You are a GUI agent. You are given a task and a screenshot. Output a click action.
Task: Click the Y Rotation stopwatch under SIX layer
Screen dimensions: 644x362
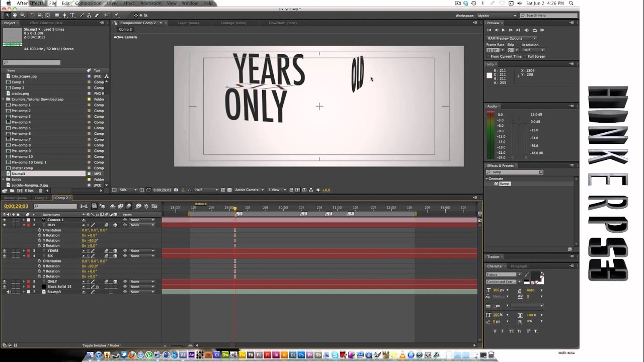pos(39,271)
